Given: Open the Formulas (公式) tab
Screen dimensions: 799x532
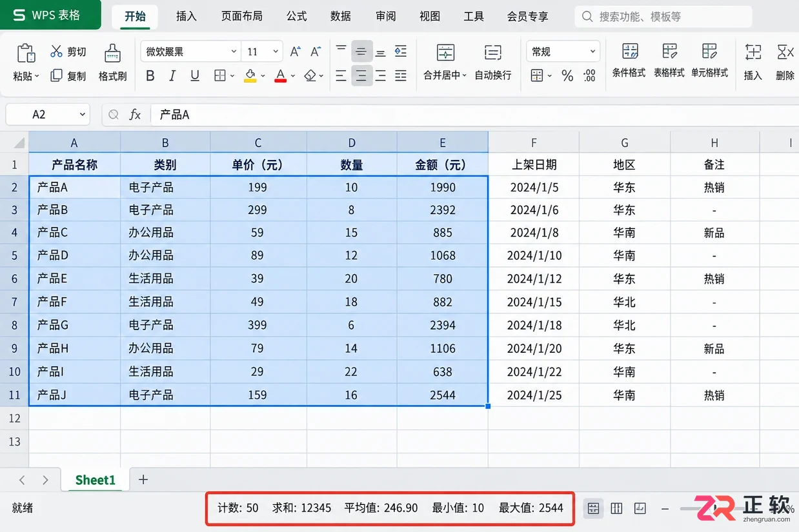Looking at the screenshot, I should coord(297,16).
